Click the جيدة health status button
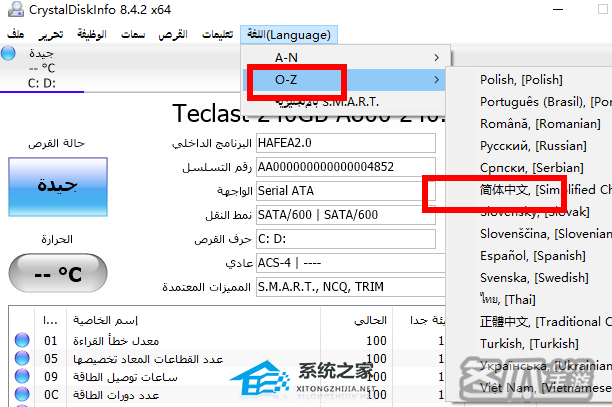This screenshot has width=612, height=407. [58, 187]
